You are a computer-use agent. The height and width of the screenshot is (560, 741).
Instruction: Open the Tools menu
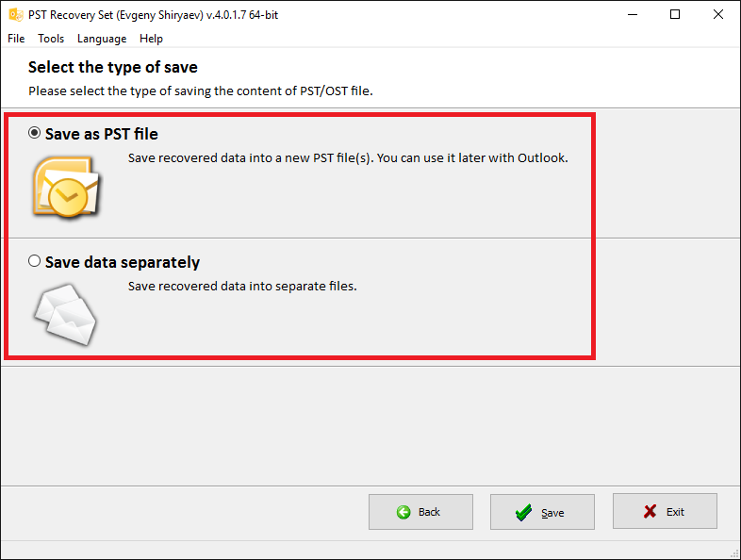click(51, 39)
